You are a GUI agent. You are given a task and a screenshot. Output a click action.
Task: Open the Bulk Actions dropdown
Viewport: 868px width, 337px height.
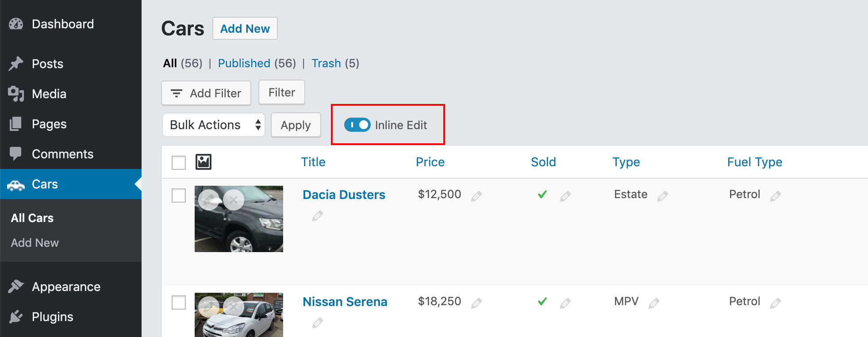(213, 125)
